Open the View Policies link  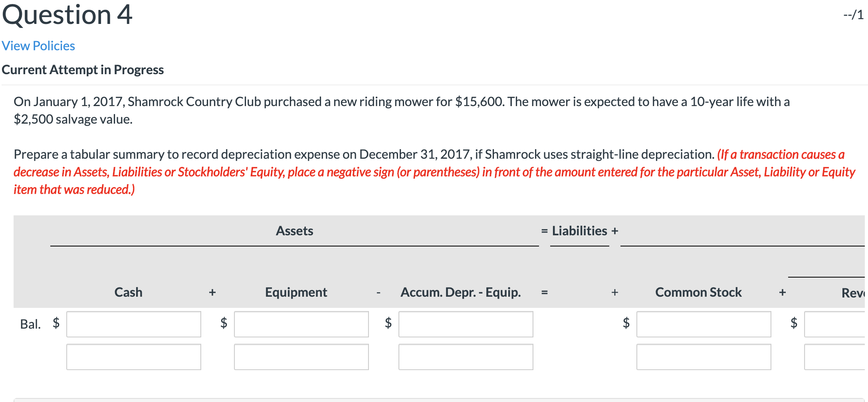click(x=38, y=45)
